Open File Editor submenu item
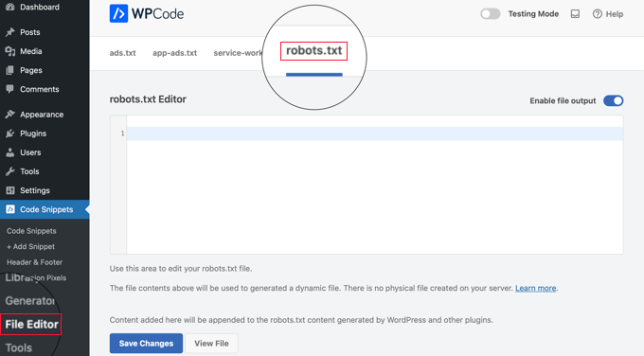 (31, 325)
